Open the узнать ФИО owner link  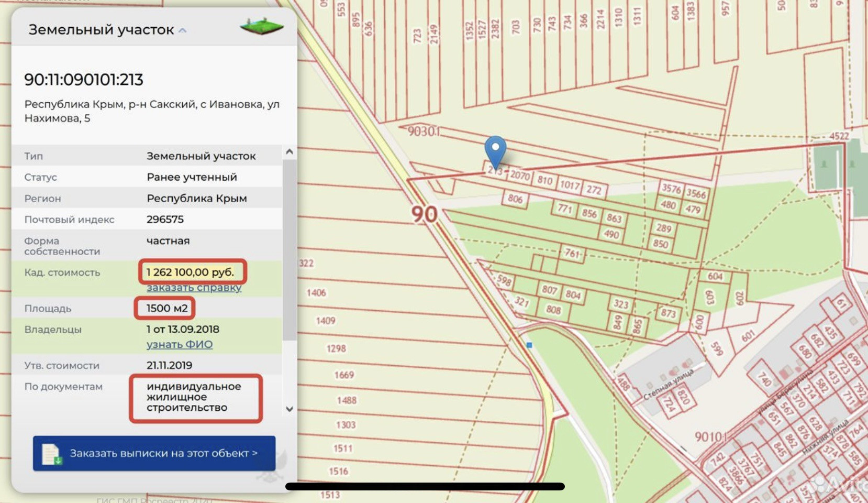[x=180, y=345]
